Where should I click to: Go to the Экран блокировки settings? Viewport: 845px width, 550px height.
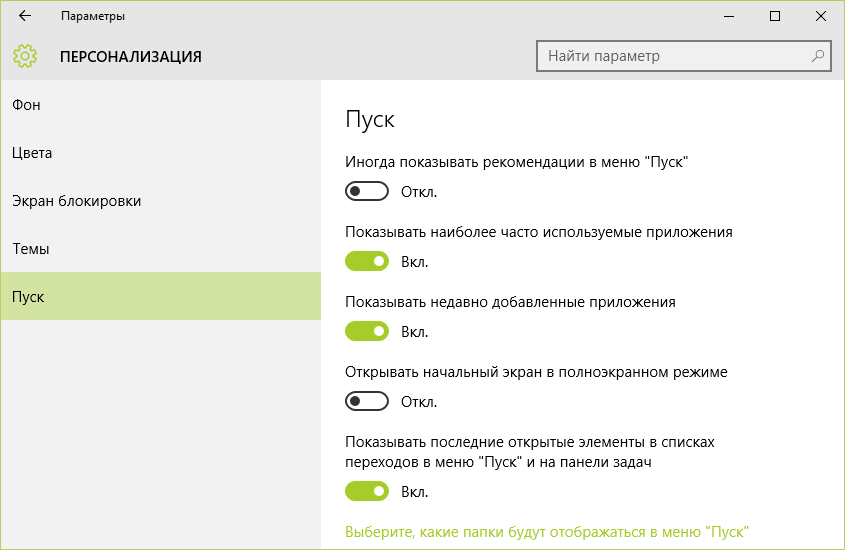tap(76, 201)
